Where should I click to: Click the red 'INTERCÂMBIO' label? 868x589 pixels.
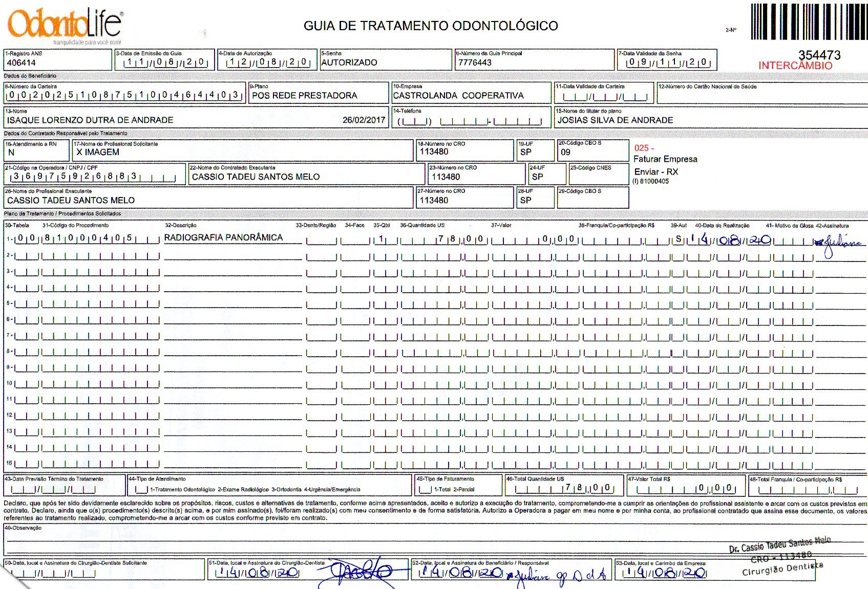[x=795, y=66]
